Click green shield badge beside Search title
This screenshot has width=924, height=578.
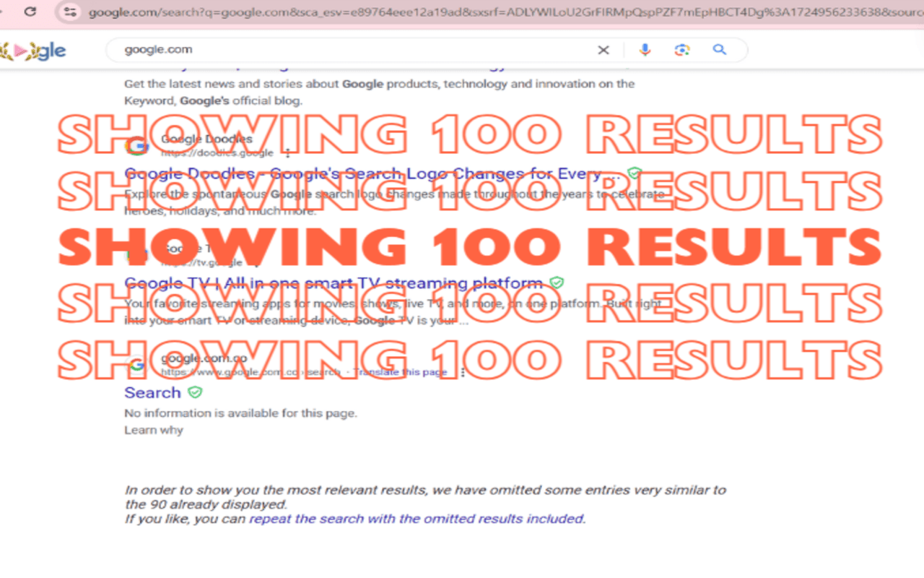point(195,392)
